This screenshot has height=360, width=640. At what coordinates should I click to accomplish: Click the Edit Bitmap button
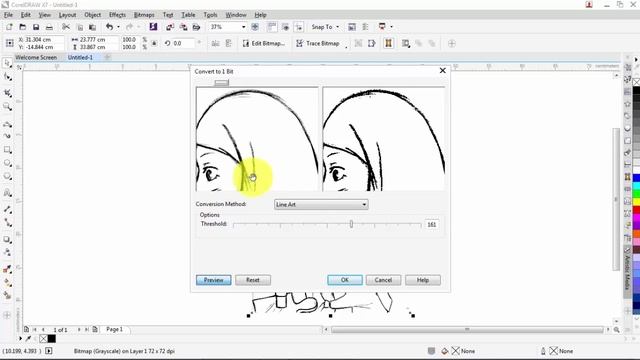pyautogui.click(x=263, y=43)
